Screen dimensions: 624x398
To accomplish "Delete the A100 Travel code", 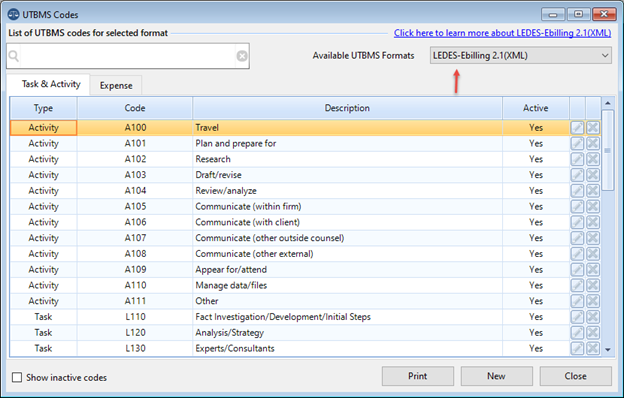I will (x=593, y=128).
